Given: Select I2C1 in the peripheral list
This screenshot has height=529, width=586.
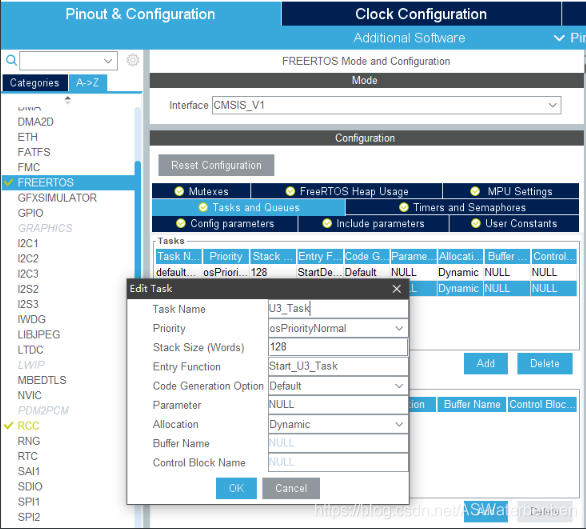Looking at the screenshot, I should [x=28, y=243].
